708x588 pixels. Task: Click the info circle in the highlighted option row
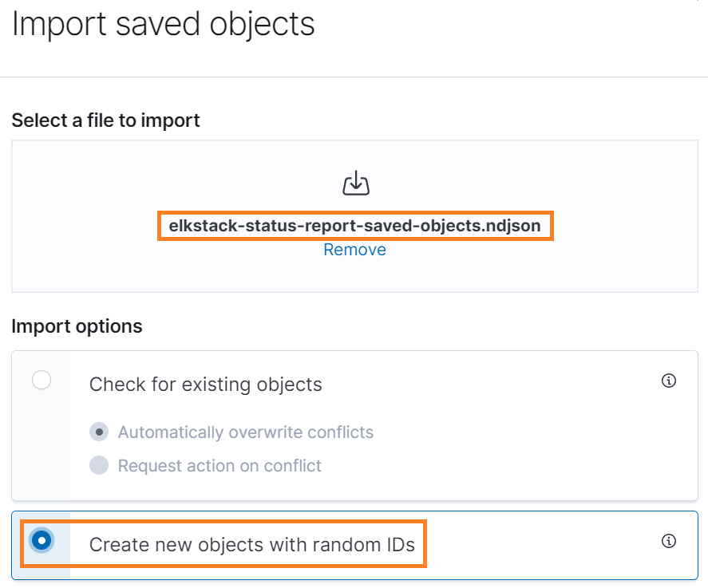tap(669, 541)
